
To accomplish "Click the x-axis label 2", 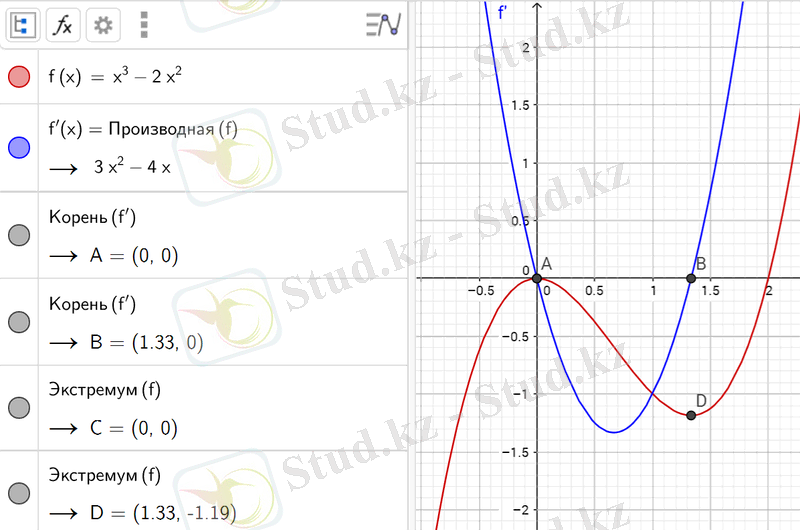I will coord(769,291).
